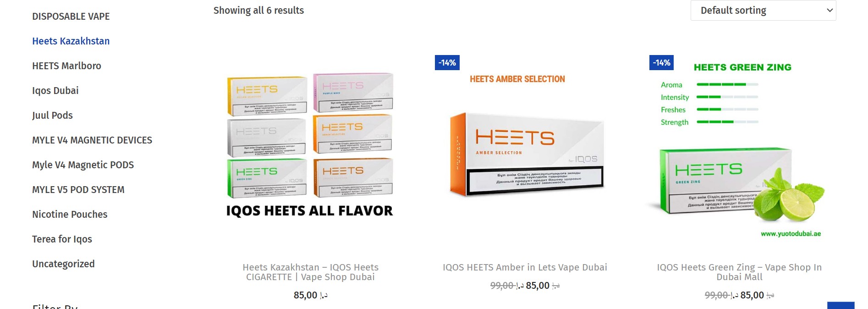Browse the Juul Pods category
The image size is (868, 309).
[x=52, y=116]
